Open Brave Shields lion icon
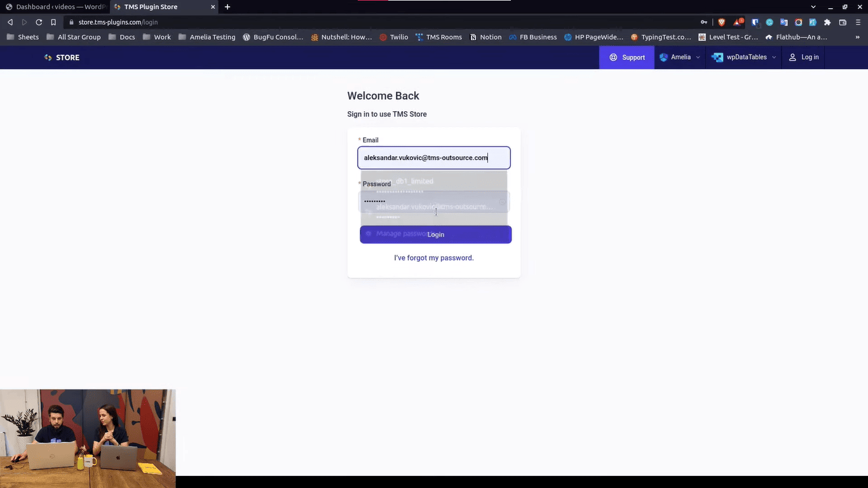Viewport: 868px width, 488px height. coord(721,22)
